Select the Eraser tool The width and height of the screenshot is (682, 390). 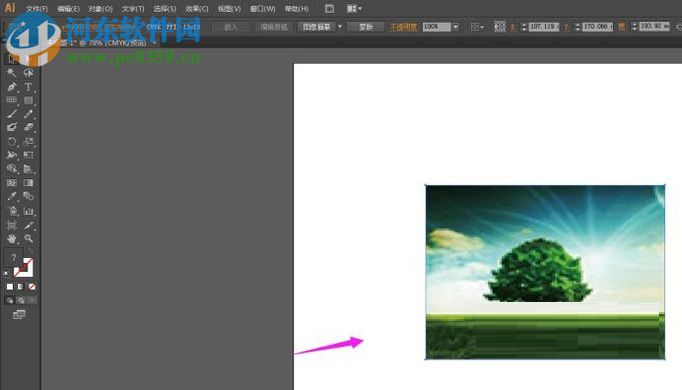pos(28,127)
